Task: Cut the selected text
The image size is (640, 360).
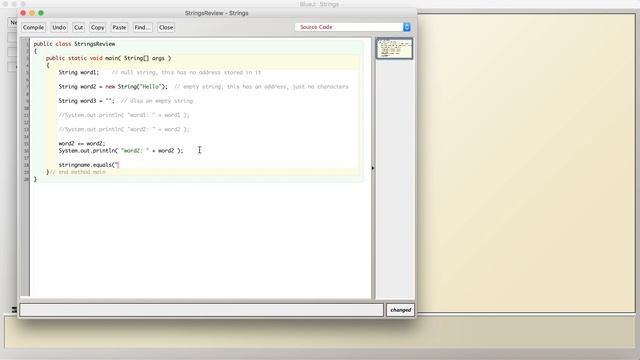Action: [78, 27]
